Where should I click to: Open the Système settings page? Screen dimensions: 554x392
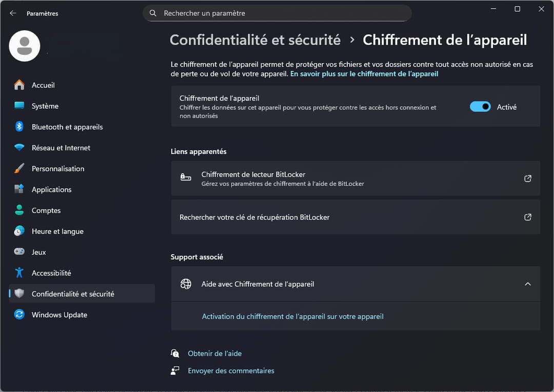[45, 106]
